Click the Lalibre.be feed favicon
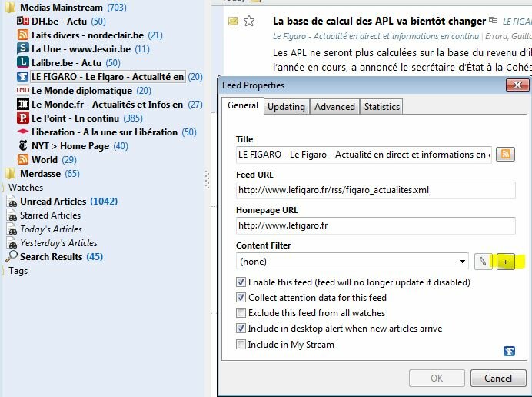 tap(23, 62)
